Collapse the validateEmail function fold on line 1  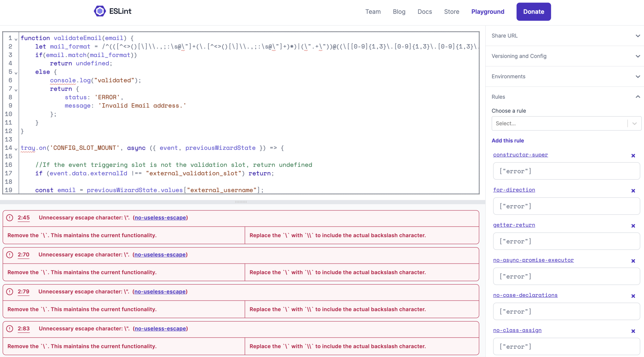point(16,39)
